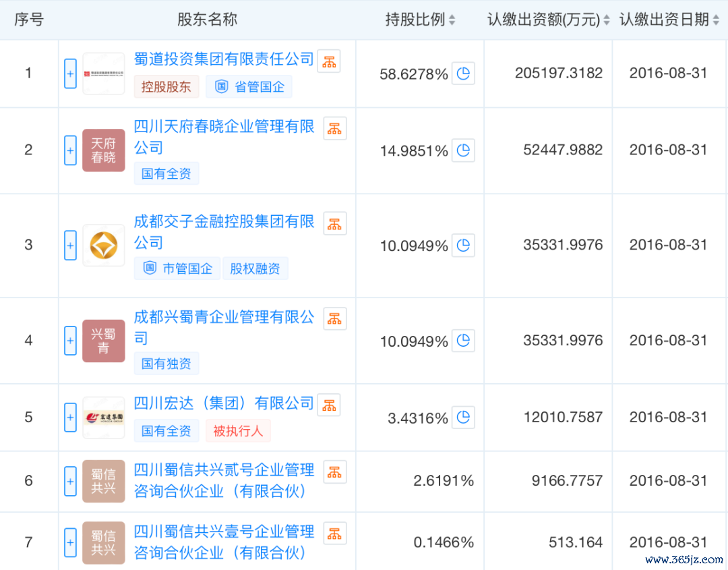Open equity structure icon for 成都交子金融控股集团
728x570 pixels.
click(x=335, y=223)
